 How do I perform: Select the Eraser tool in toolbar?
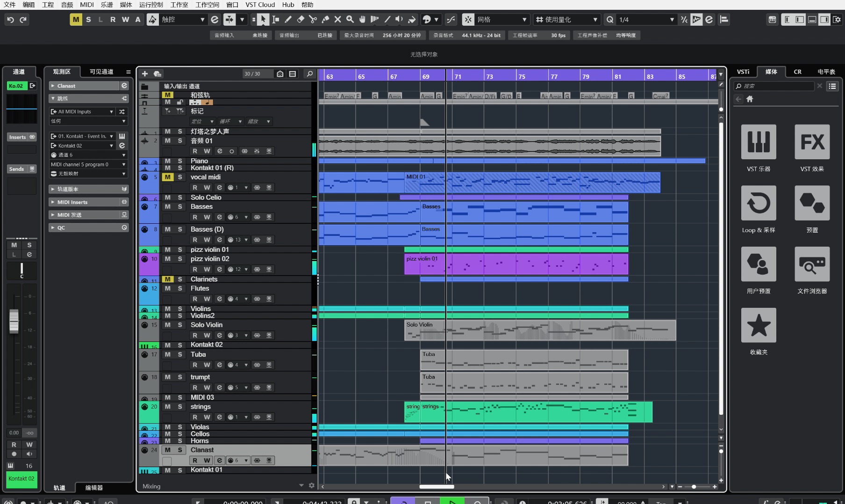(x=301, y=20)
